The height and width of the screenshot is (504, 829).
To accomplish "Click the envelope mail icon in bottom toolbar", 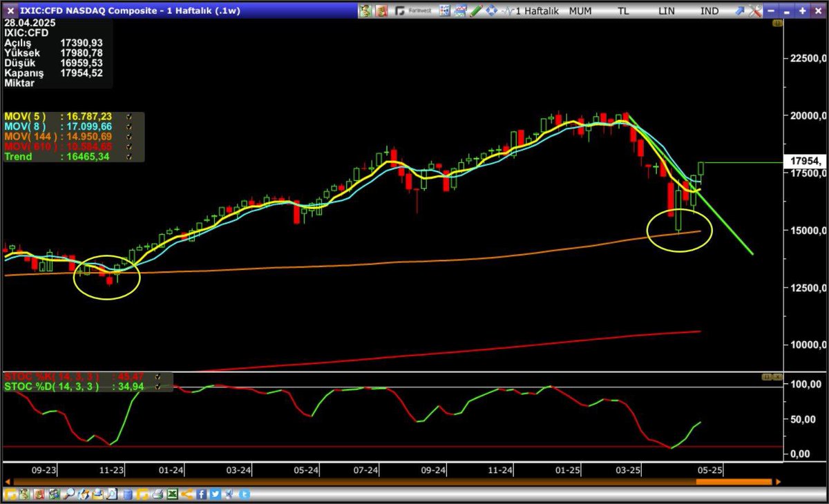I will tap(97, 494).
